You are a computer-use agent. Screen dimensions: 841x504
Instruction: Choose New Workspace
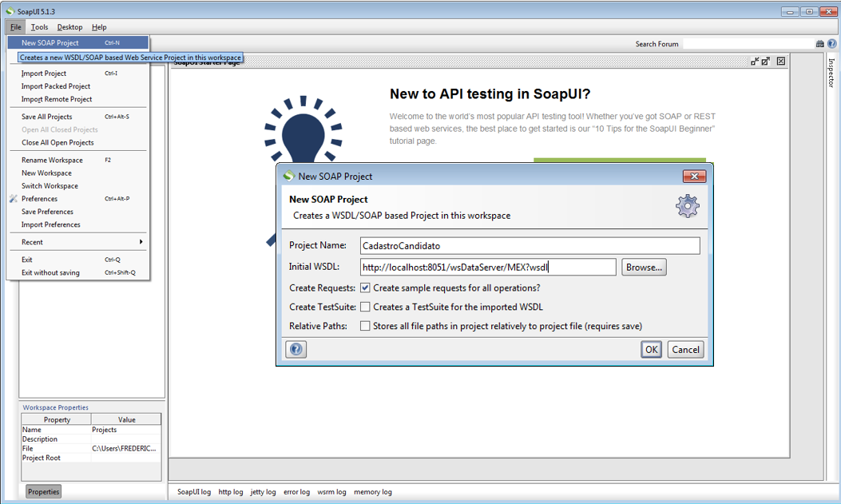tap(78, 173)
